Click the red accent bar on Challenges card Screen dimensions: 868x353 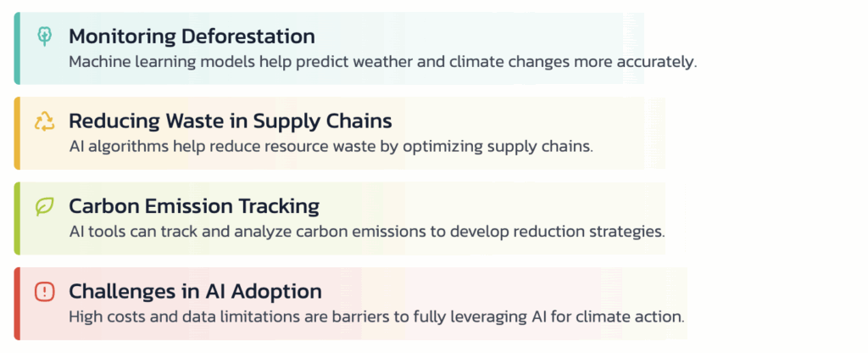[x=17, y=304]
